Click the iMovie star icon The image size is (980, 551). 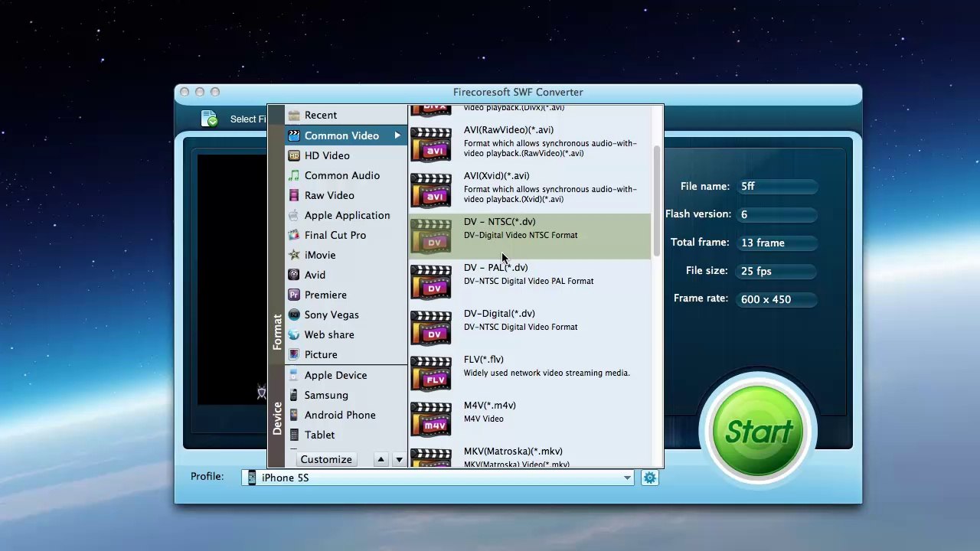(x=293, y=255)
